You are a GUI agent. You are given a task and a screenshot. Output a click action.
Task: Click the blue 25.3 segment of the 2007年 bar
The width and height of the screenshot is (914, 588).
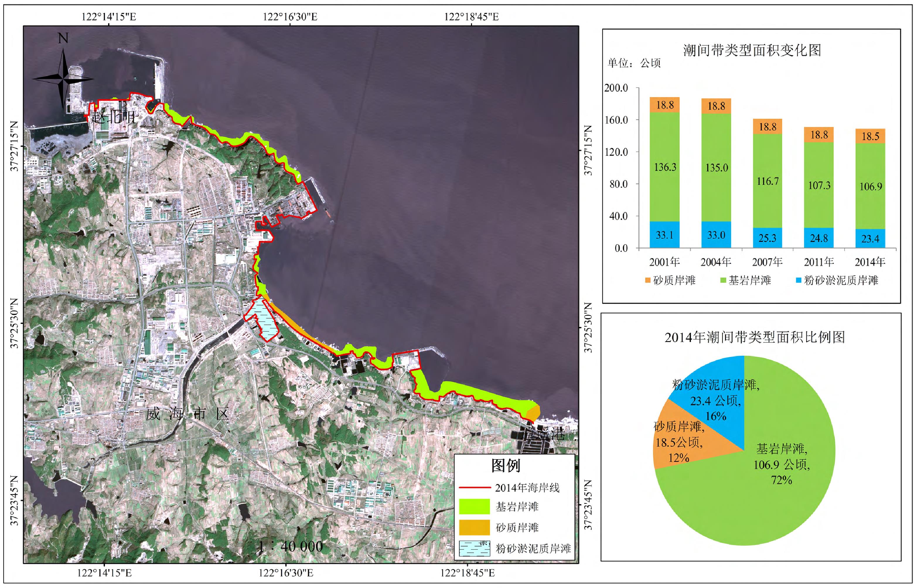768,238
